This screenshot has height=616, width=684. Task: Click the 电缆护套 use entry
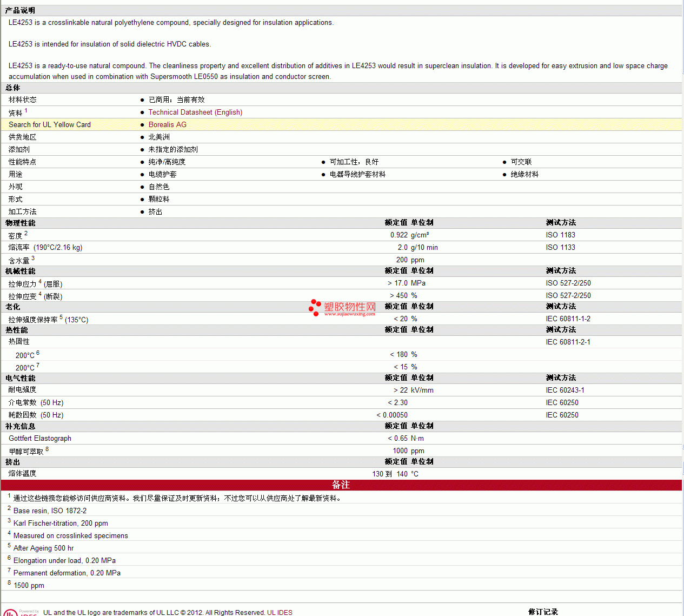[x=163, y=175]
